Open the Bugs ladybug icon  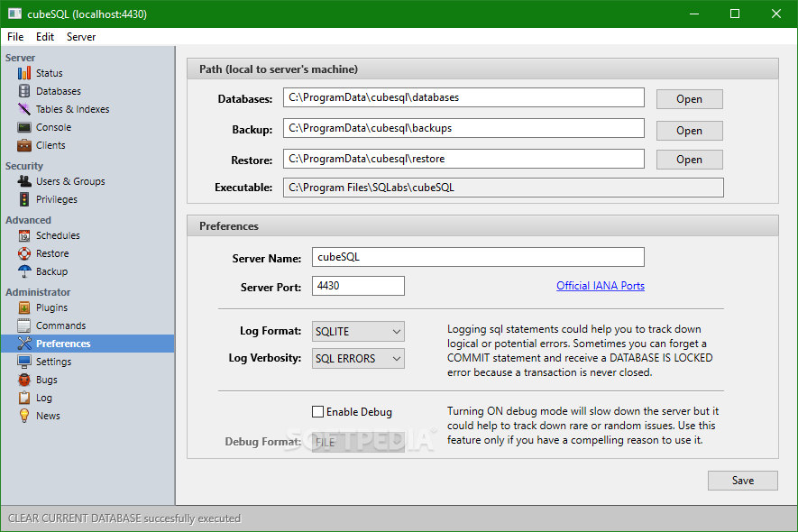tap(24, 380)
